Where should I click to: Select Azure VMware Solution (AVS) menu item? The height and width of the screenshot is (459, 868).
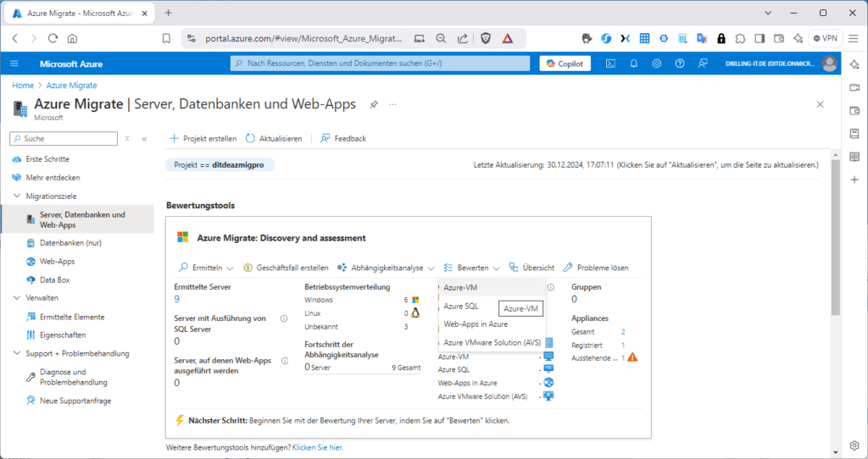tap(492, 342)
